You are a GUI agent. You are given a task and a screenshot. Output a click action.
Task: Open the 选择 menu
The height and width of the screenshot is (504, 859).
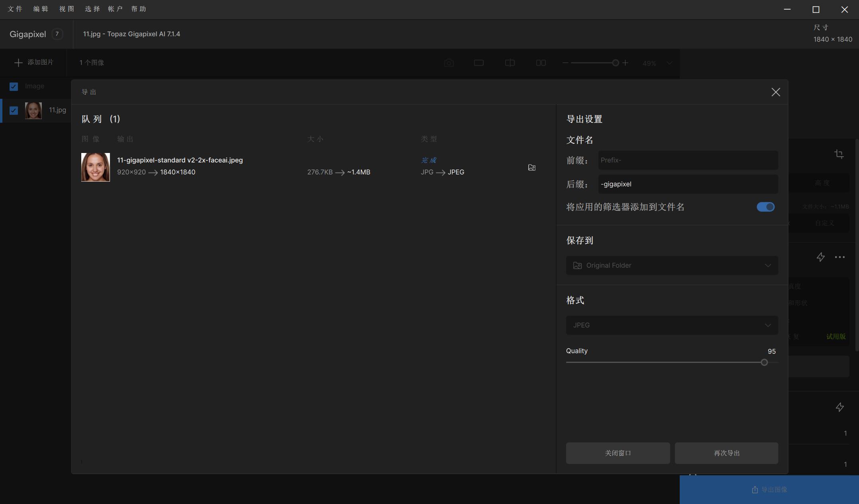coord(92,9)
